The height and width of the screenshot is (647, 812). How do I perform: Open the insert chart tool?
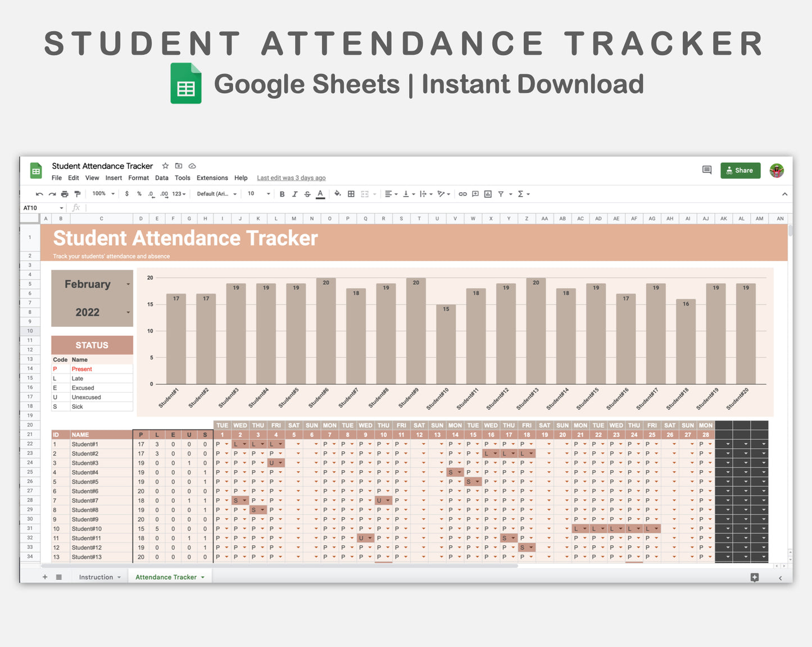pos(487,194)
